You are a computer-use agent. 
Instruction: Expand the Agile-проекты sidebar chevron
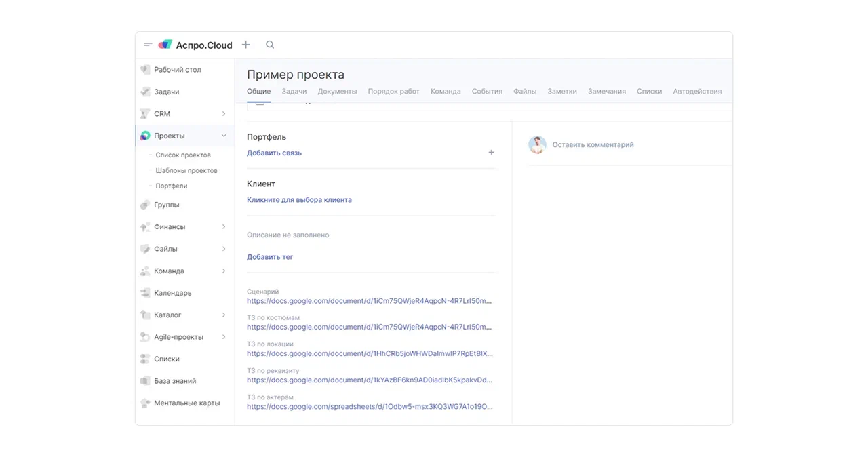pos(224,337)
